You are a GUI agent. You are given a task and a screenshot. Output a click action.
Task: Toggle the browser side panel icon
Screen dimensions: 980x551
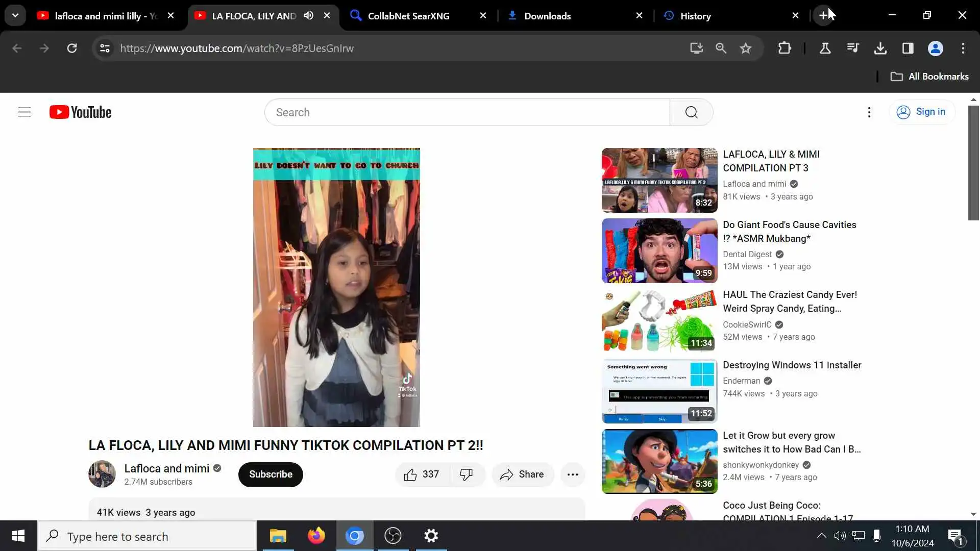coord(908,48)
